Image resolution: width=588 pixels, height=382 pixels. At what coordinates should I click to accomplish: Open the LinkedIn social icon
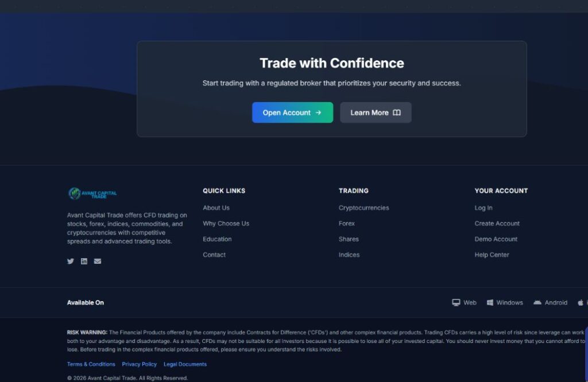[84, 262]
